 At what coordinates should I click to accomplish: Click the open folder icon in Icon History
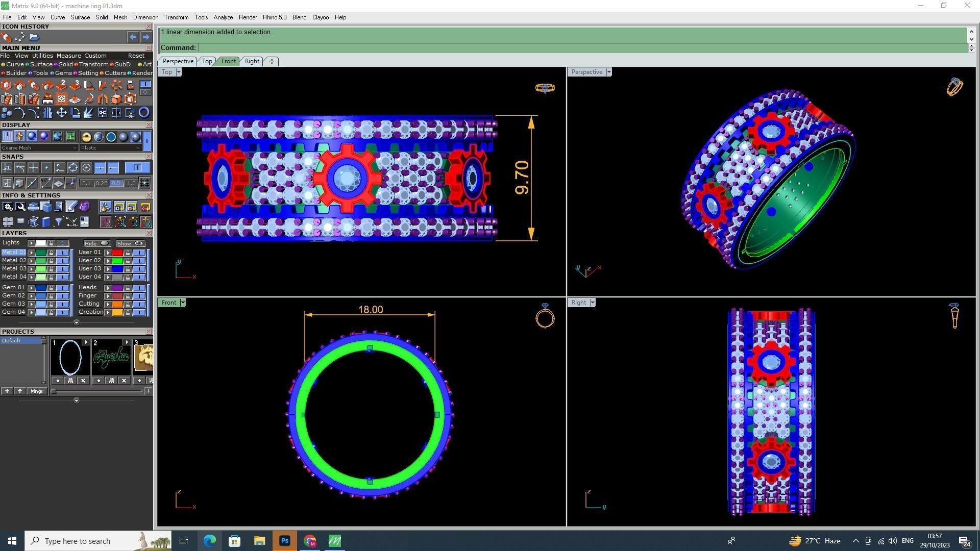pyautogui.click(x=34, y=37)
